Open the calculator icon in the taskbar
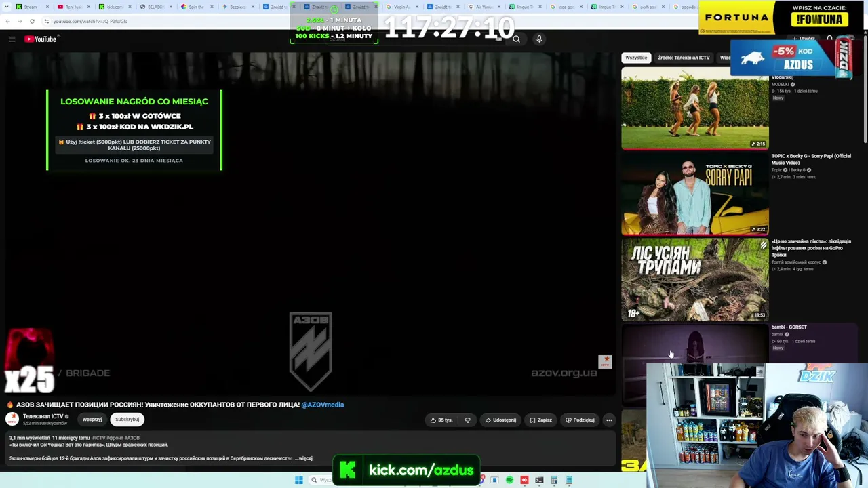The image size is (868, 488). [x=554, y=481]
